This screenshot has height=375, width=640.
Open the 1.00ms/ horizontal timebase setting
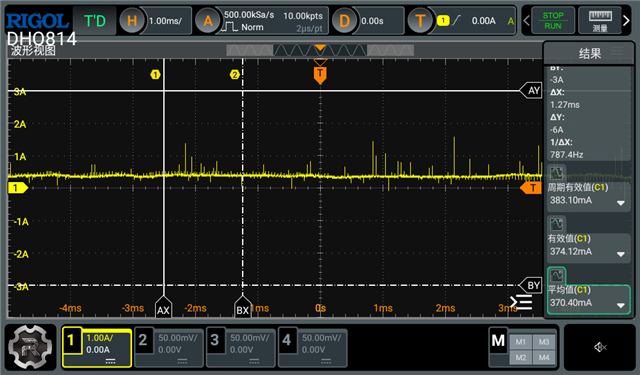click(x=166, y=20)
